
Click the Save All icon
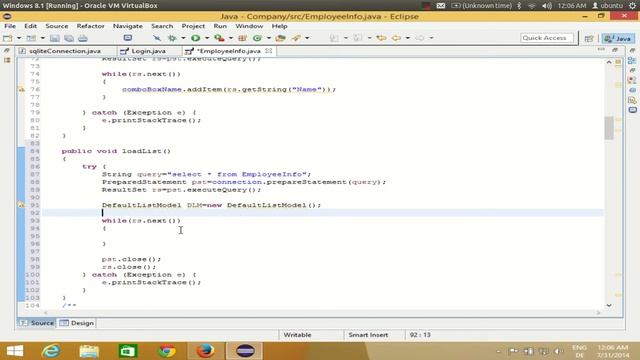tap(69, 38)
